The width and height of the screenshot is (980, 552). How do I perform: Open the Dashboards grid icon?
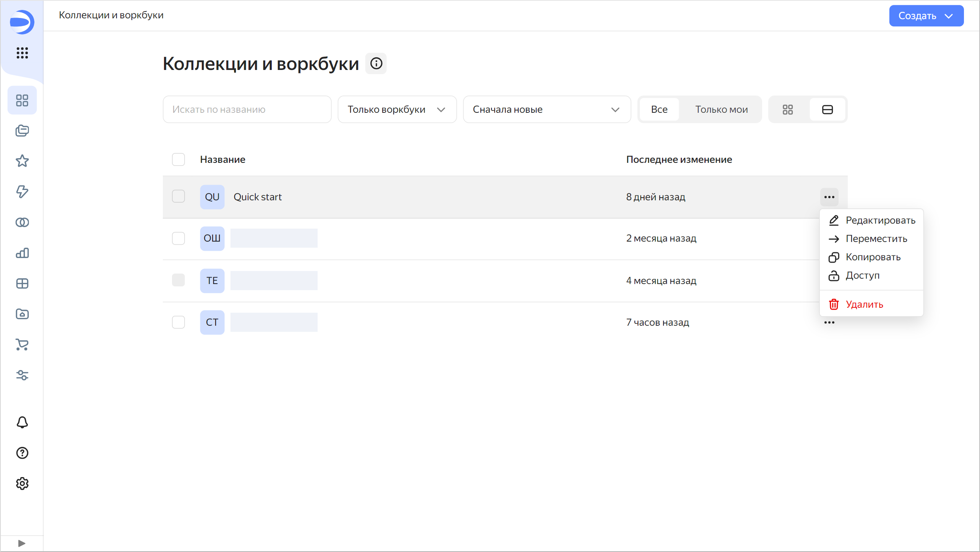click(22, 284)
